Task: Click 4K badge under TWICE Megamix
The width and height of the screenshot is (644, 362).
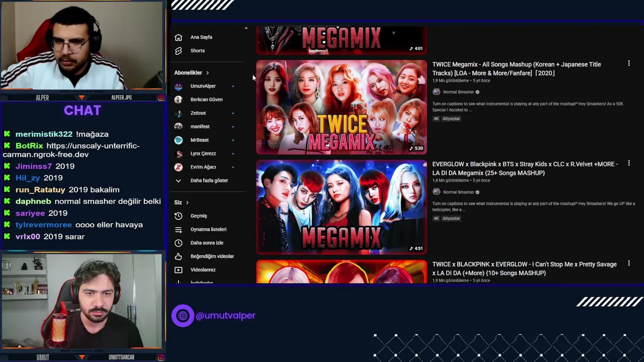Action: pyautogui.click(x=436, y=119)
